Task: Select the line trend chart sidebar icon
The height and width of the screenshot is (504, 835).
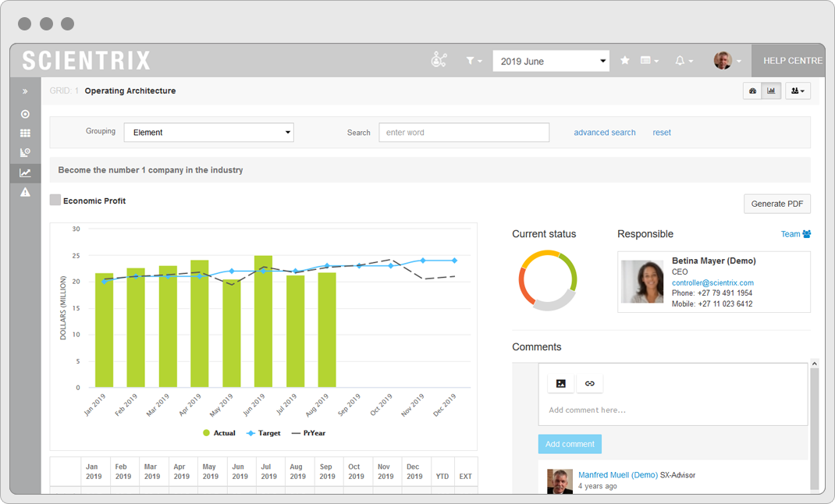Action: (25, 173)
